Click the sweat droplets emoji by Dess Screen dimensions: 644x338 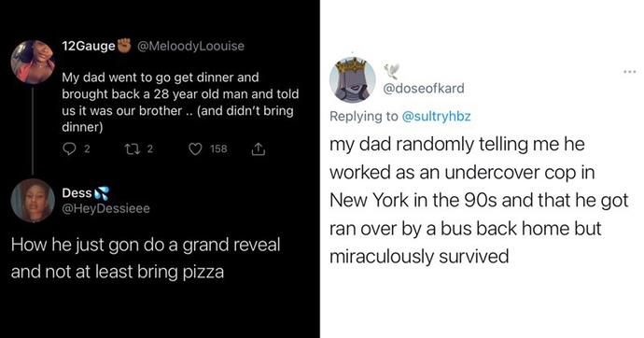102,193
